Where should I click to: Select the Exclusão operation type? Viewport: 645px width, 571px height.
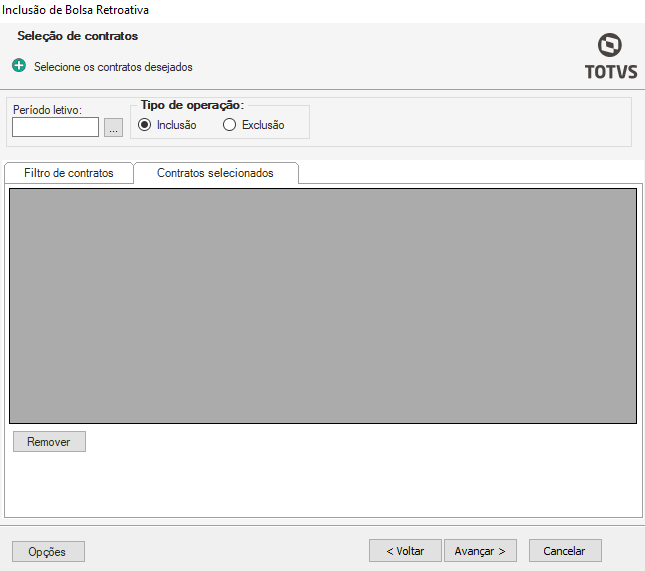coord(230,125)
